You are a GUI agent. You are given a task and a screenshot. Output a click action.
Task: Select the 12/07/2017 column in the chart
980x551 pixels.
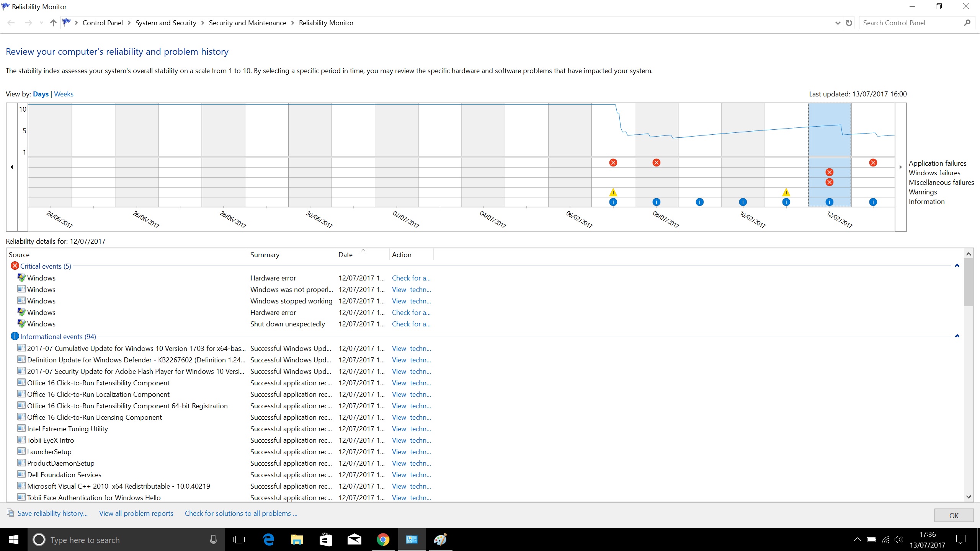(830, 155)
